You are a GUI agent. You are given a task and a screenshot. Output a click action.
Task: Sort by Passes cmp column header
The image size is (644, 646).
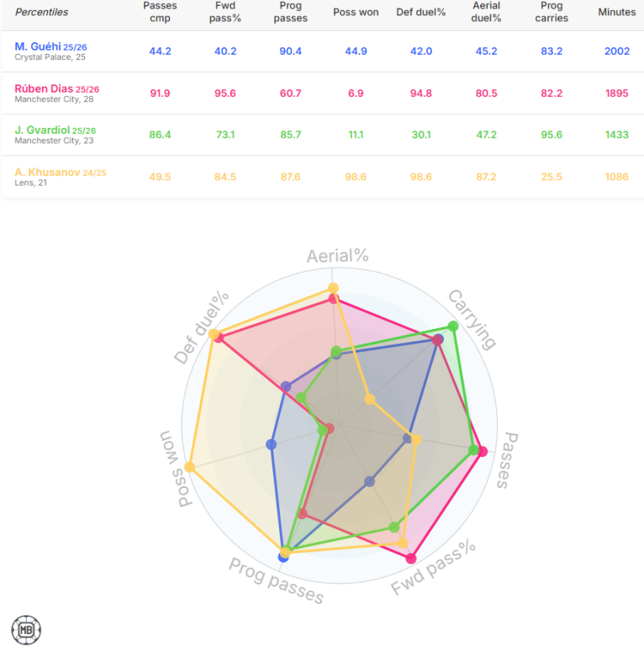(x=160, y=12)
